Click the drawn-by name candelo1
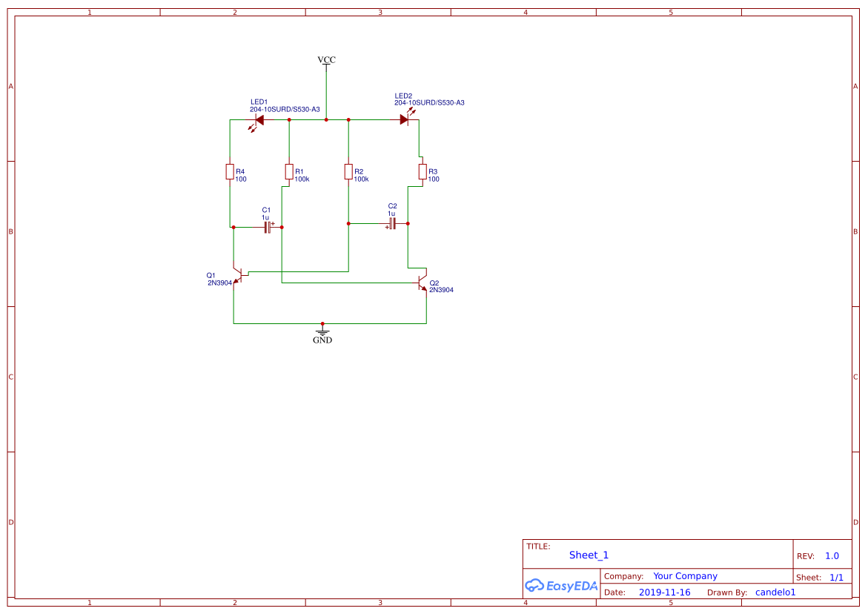 (775, 592)
